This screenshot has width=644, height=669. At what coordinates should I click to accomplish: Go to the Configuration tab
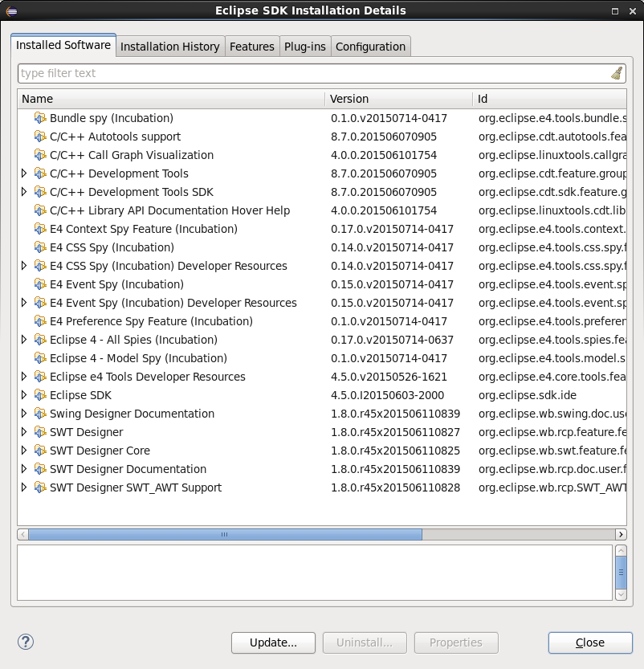[370, 47]
